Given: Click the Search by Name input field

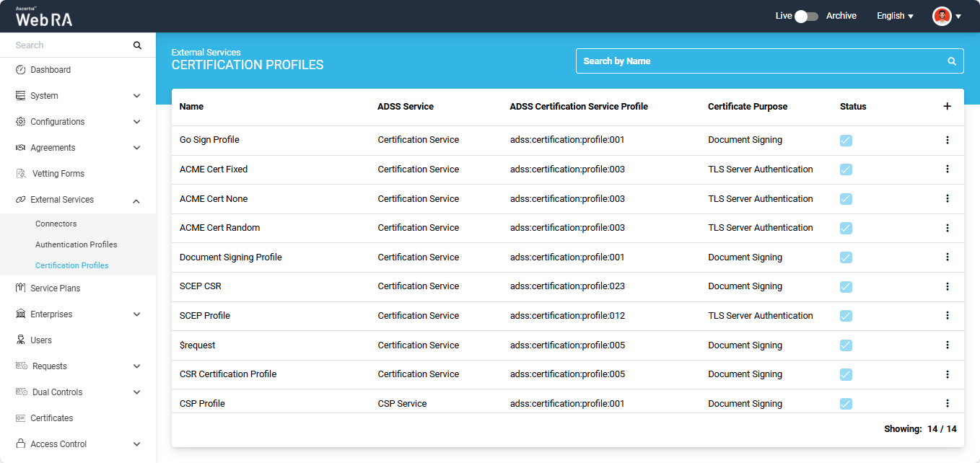Looking at the screenshot, I should 758,61.
